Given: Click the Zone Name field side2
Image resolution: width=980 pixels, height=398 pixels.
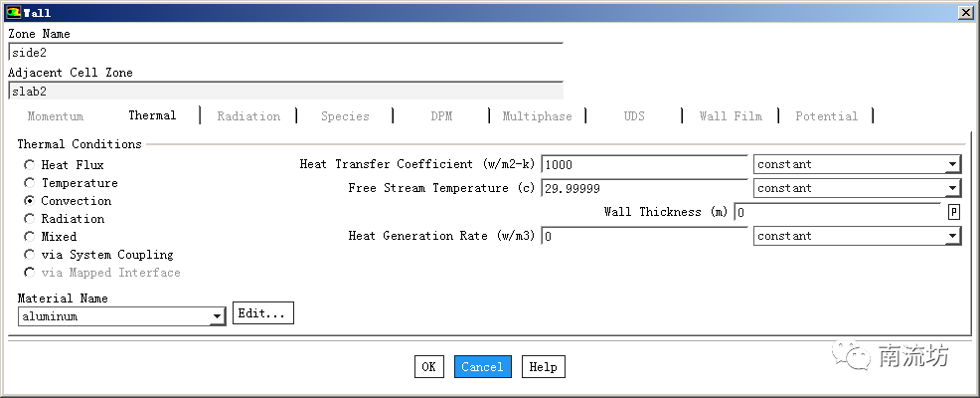Looking at the screenshot, I should pyautogui.click(x=285, y=53).
